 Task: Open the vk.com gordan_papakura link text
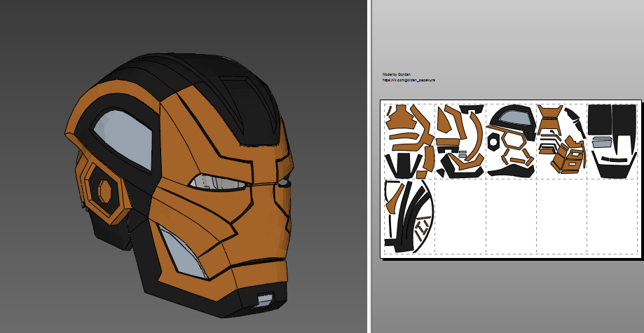(409, 80)
